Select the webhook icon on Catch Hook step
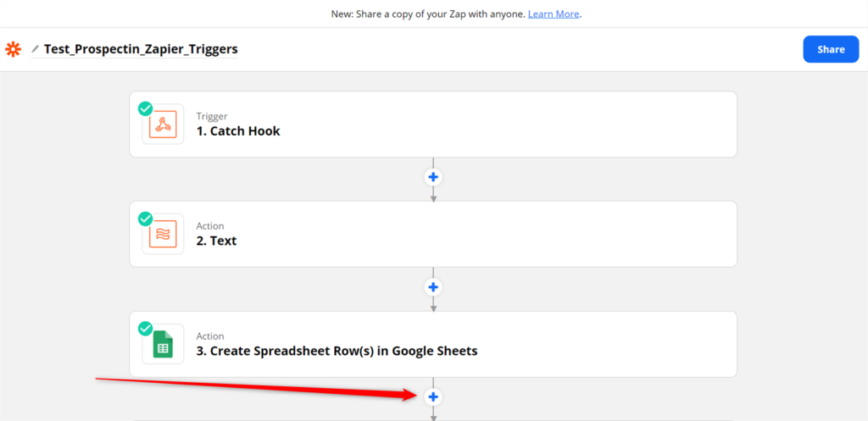This screenshot has width=868, height=421. click(x=163, y=125)
